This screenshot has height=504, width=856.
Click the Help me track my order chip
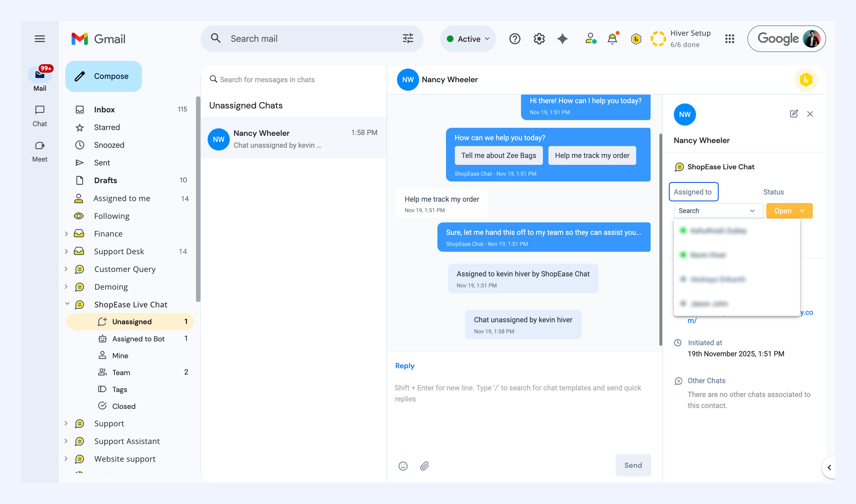coord(592,155)
